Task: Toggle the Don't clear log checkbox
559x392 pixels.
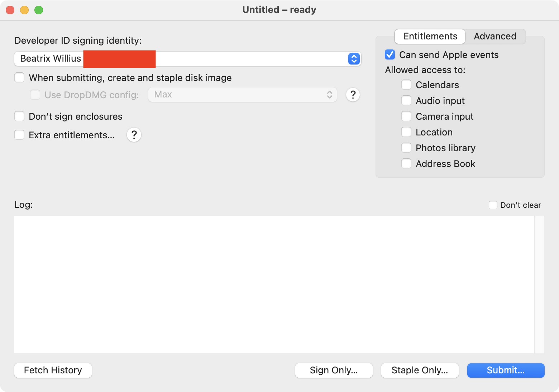Action: tap(493, 205)
